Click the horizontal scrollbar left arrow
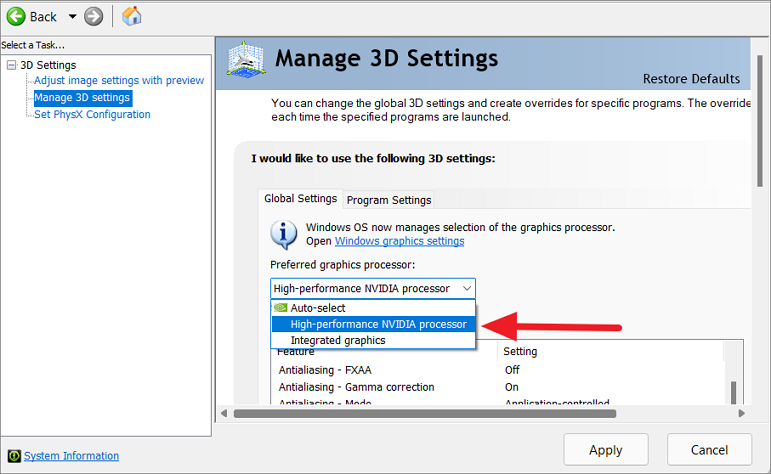The image size is (771, 474). point(224,414)
